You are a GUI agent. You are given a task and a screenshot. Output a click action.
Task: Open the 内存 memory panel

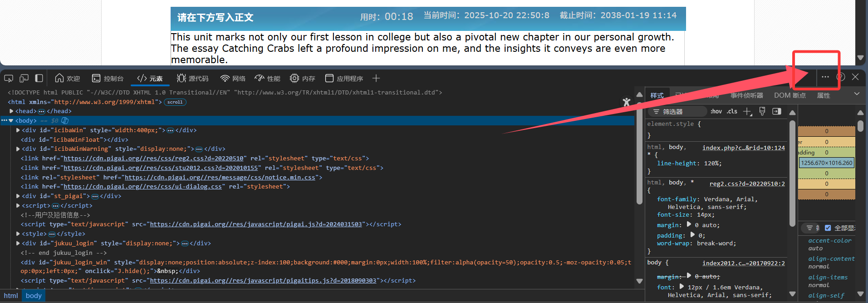point(303,78)
